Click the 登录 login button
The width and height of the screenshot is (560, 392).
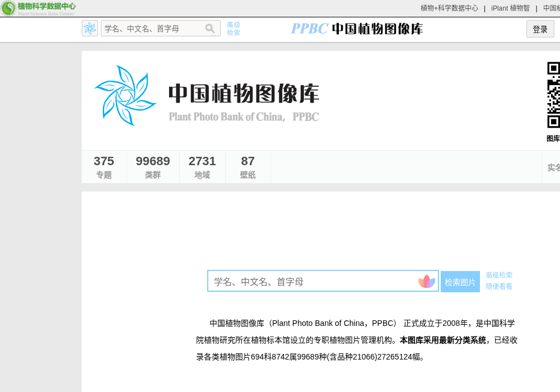click(540, 29)
